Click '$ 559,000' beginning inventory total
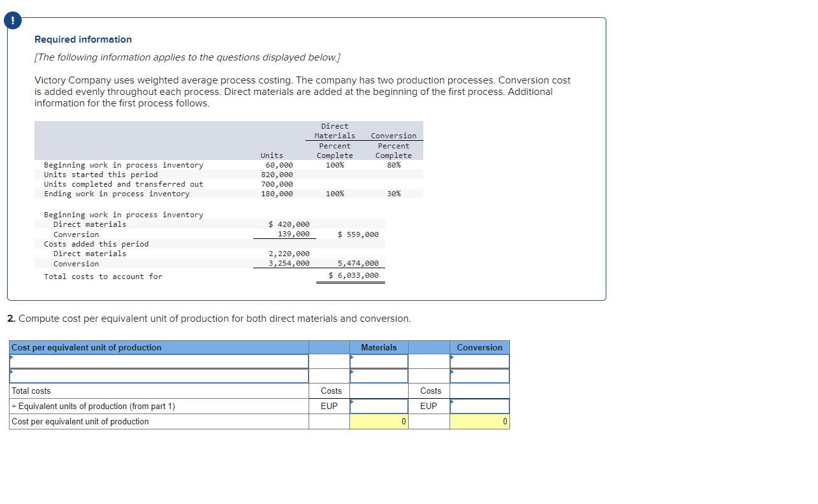818x504 pixels. point(358,234)
